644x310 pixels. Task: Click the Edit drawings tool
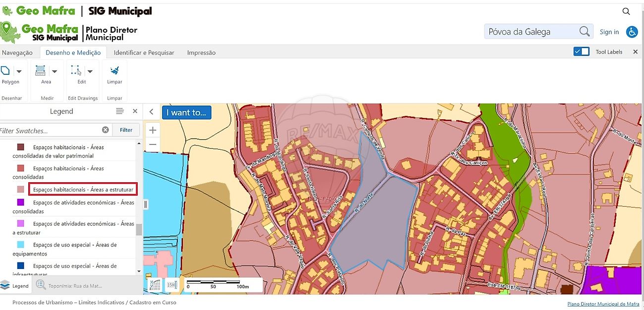click(77, 74)
